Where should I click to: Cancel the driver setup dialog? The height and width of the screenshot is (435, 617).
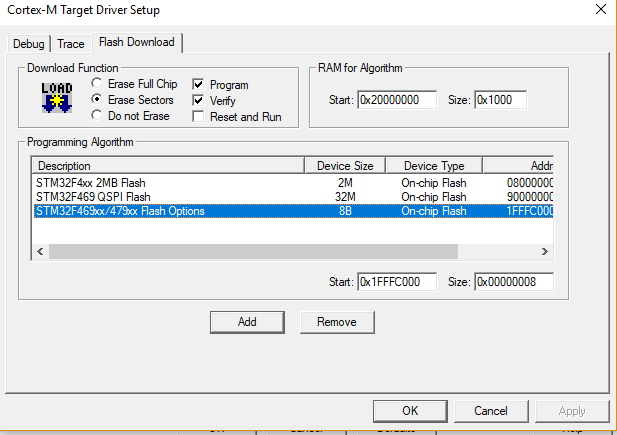point(491,411)
